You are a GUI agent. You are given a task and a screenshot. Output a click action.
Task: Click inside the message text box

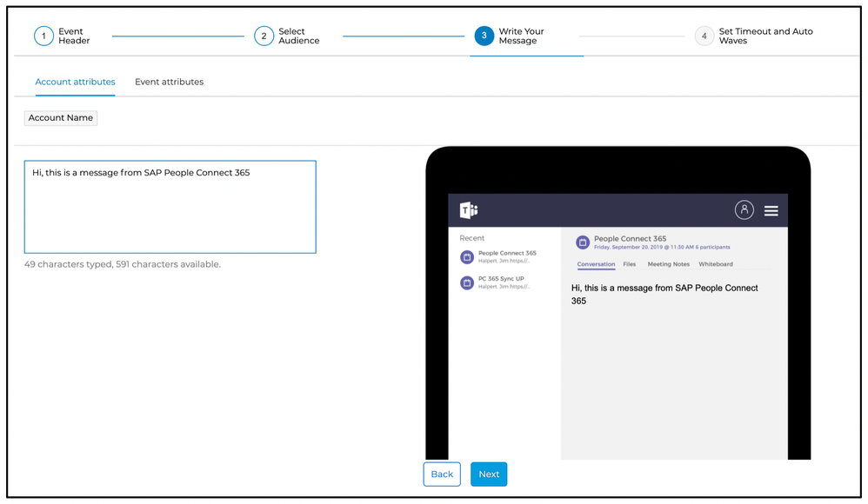point(170,207)
